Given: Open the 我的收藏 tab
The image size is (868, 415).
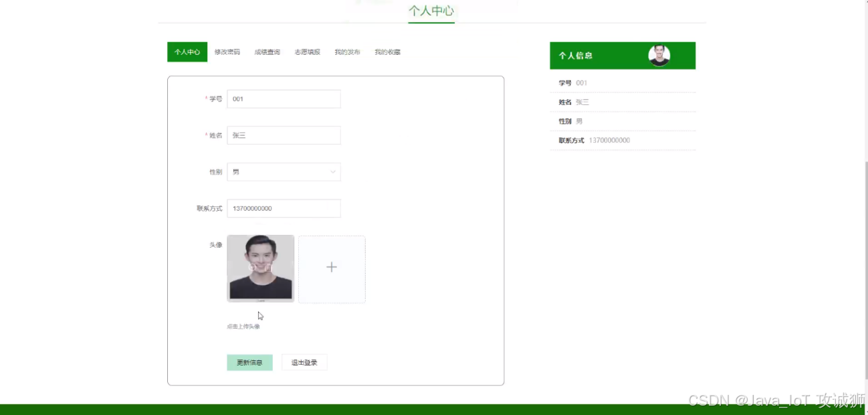Looking at the screenshot, I should click(x=387, y=52).
